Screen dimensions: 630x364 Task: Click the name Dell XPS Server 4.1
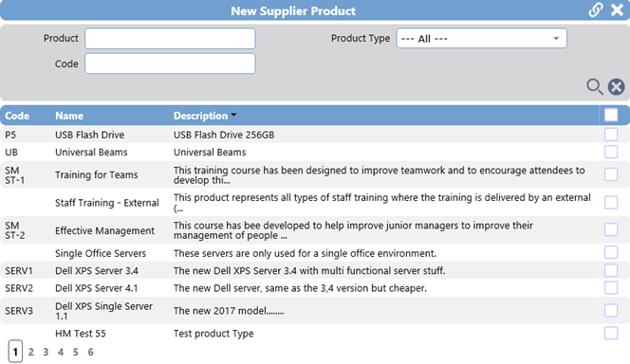97,288
